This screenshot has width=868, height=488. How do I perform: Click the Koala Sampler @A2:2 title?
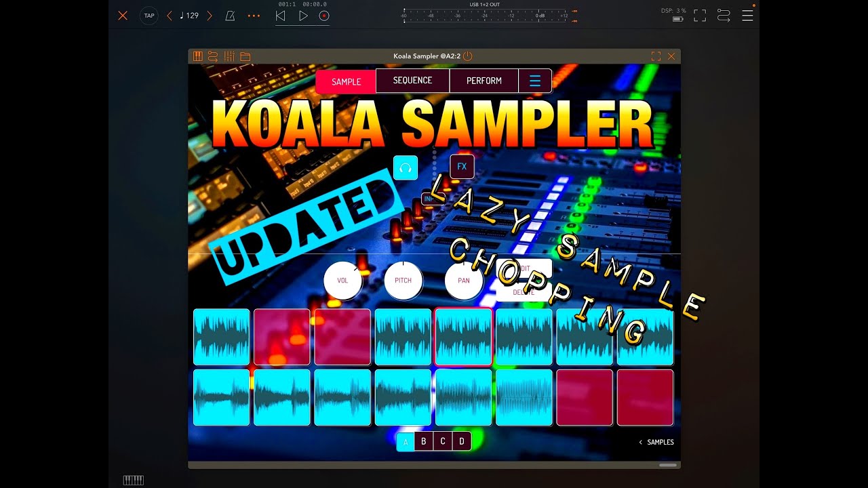(427, 56)
